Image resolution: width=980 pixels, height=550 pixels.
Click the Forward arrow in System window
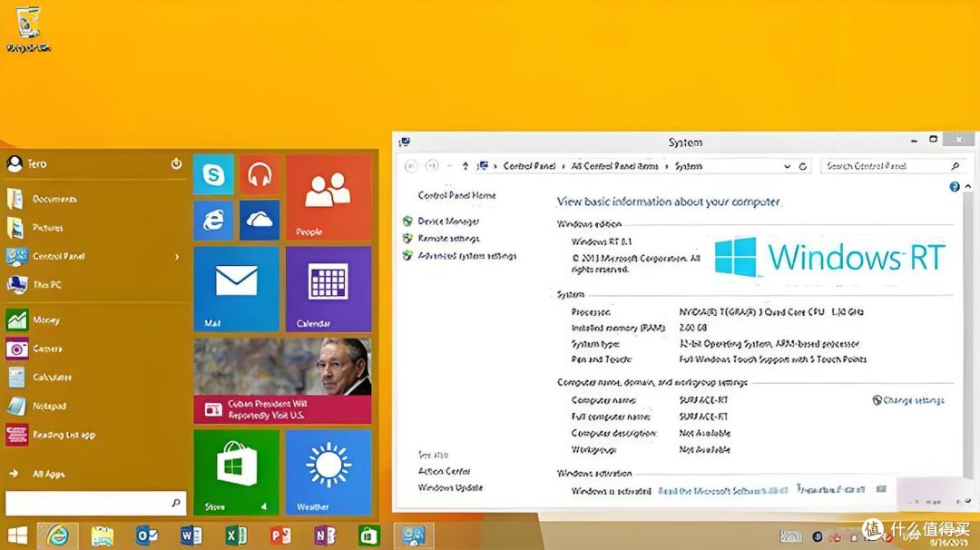[x=432, y=165]
